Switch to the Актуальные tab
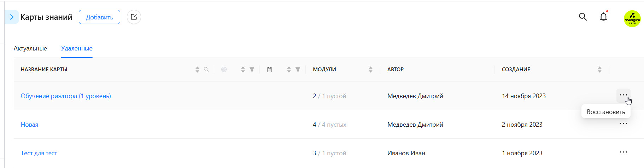Viewport: 644px width, 168px height. (x=30, y=48)
